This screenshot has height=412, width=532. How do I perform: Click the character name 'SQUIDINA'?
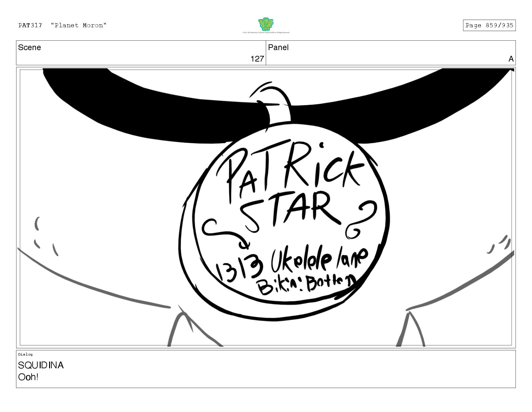pos(41,365)
